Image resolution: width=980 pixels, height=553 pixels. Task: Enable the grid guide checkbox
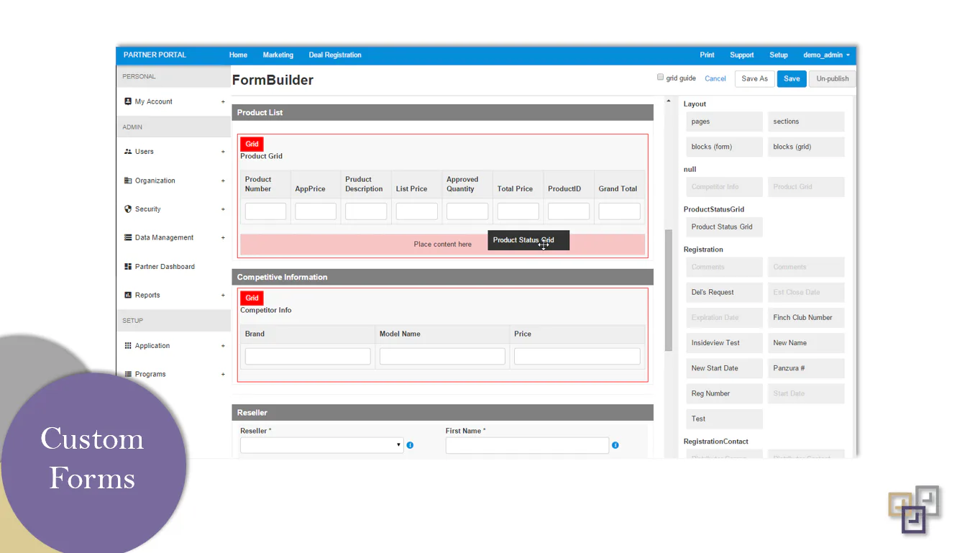pos(660,77)
